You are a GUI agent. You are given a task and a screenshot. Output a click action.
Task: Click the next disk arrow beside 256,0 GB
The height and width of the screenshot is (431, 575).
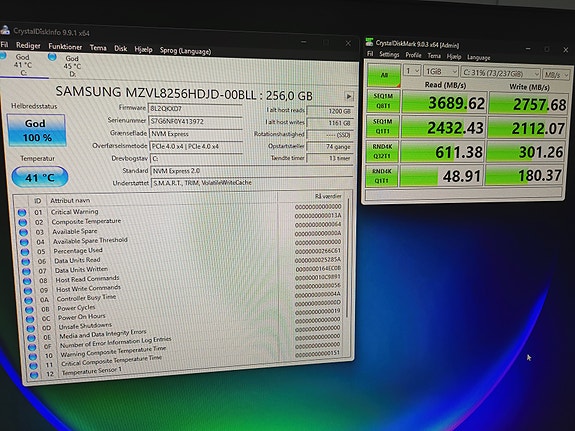click(x=349, y=96)
